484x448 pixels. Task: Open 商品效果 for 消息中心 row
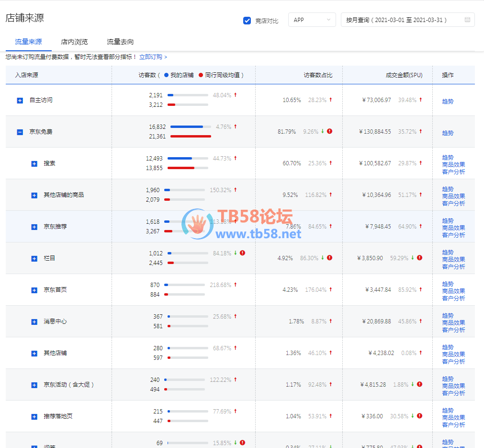pos(453,323)
